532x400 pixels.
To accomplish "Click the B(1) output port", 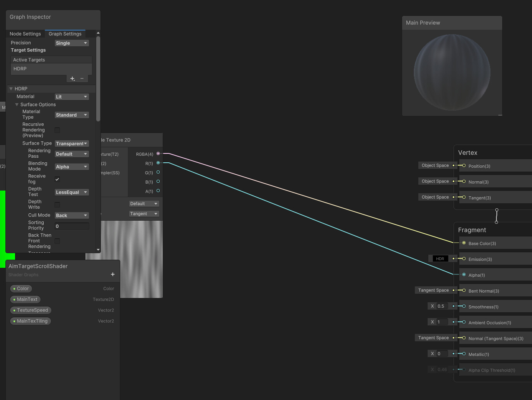I will coord(158,182).
